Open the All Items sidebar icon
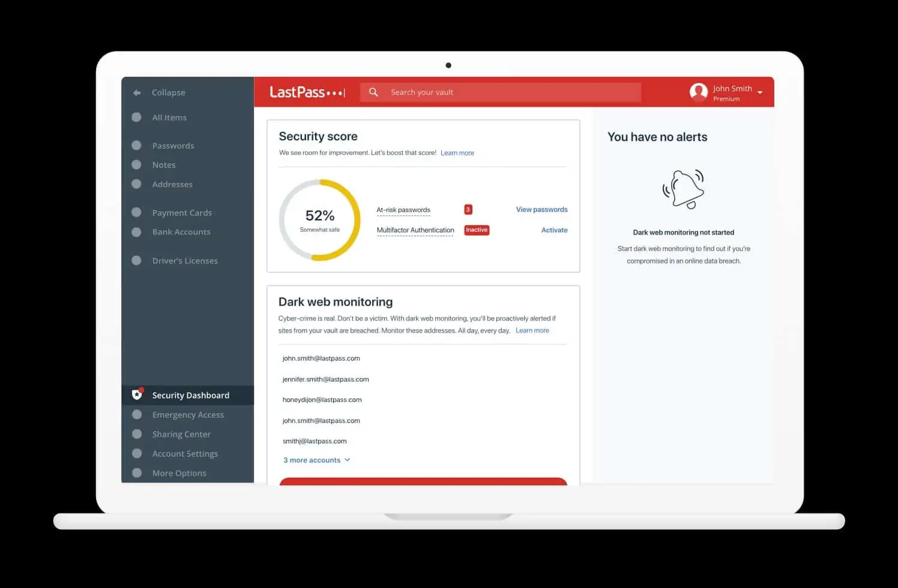 coord(136,117)
